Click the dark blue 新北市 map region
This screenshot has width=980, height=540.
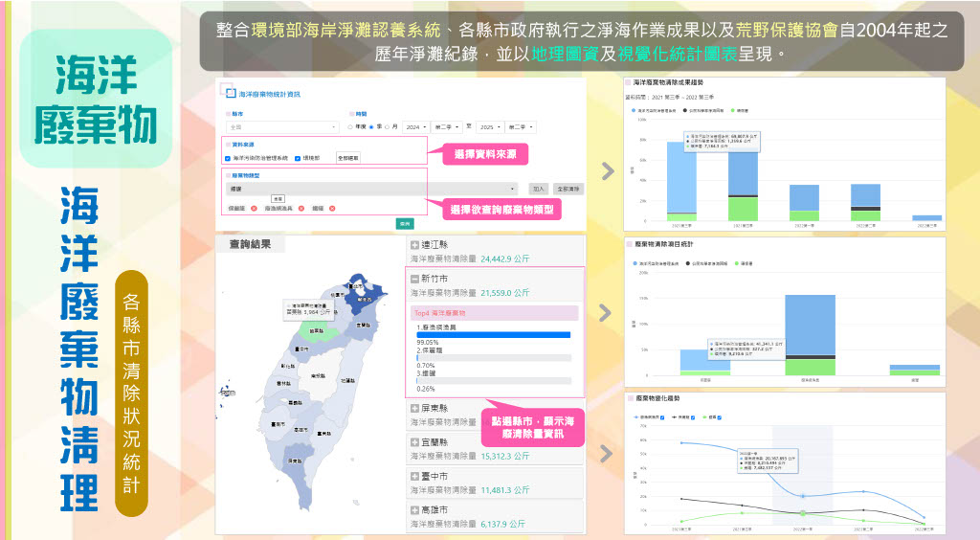(363, 300)
